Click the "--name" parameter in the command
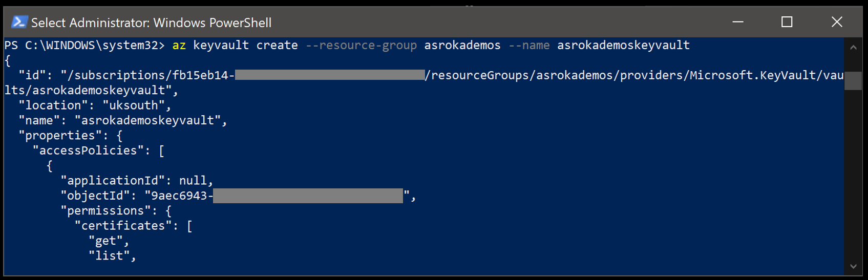 [529, 45]
